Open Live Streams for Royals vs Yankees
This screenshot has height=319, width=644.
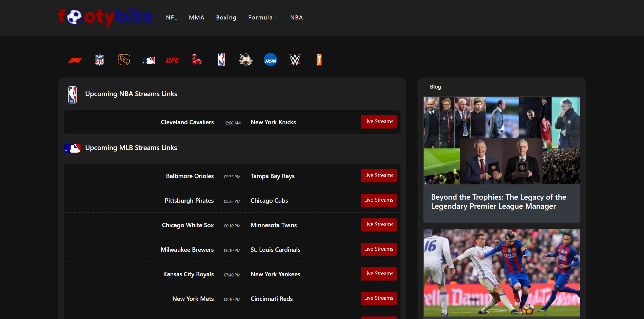pos(379,274)
